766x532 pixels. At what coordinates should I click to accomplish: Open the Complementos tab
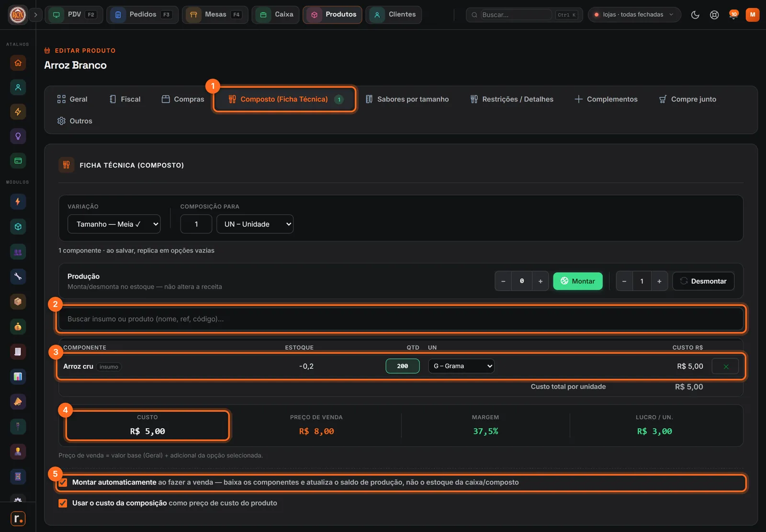(x=606, y=99)
